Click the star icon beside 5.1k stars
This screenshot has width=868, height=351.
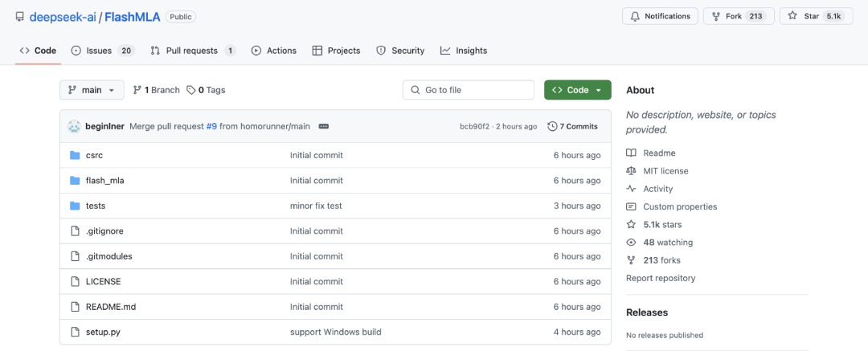631,225
